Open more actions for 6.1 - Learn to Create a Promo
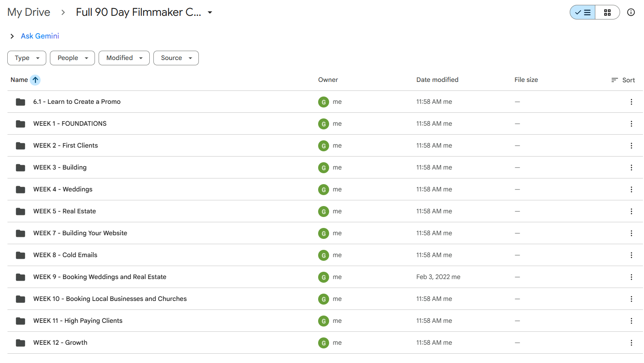Screen dimensions: 644x363 [631, 102]
